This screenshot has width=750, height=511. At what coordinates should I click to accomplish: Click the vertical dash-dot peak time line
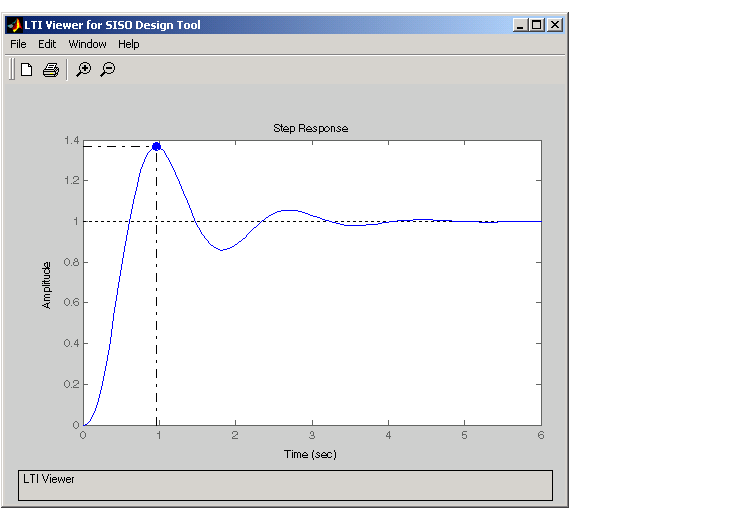click(156, 300)
